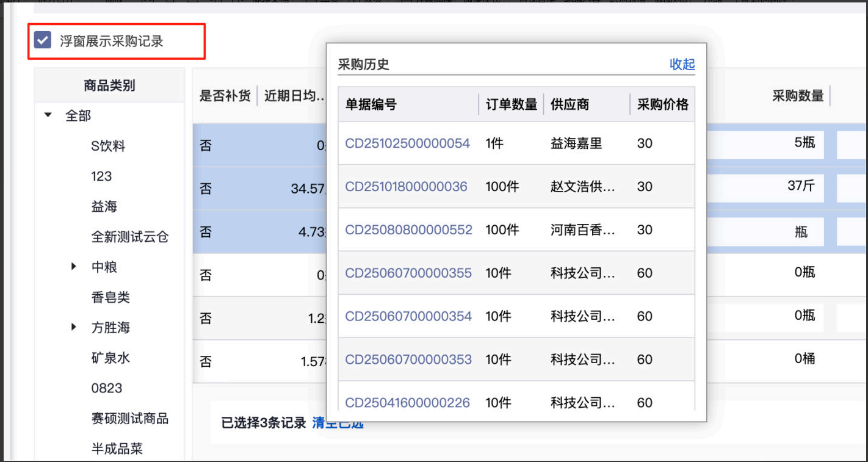Open order CD25102500000054
Viewport: 868px width, 462px height.
407,143
